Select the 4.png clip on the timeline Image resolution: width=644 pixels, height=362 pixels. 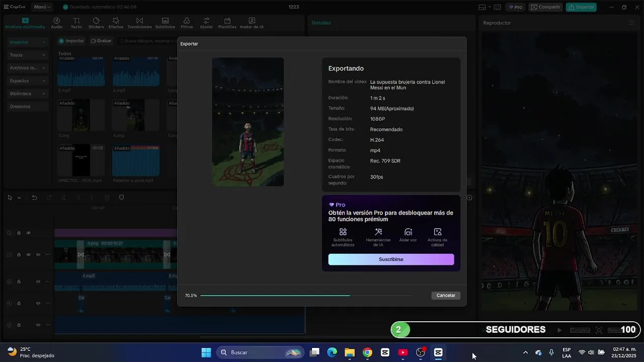click(124, 254)
